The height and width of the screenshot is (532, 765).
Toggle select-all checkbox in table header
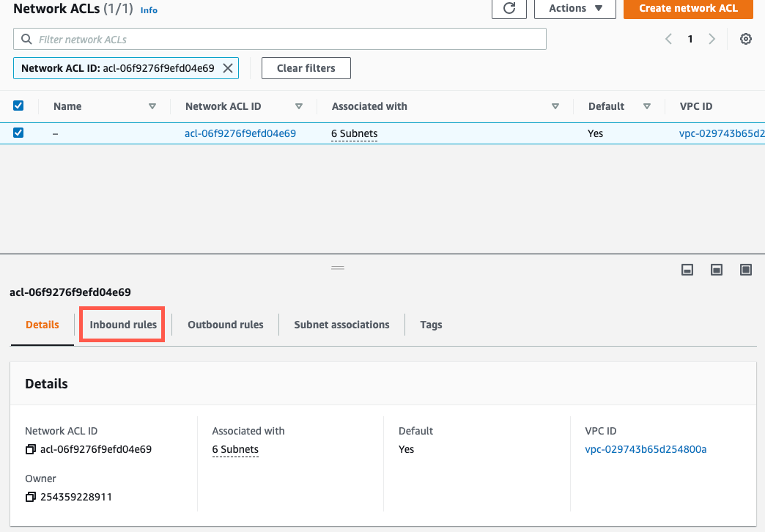tap(18, 106)
